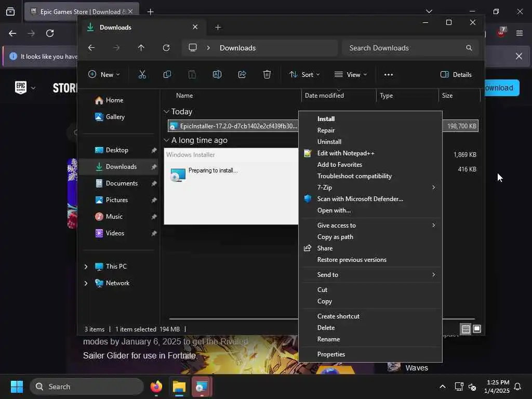Refresh the Downloads folder view
The width and height of the screenshot is (532, 399).
coord(166,48)
